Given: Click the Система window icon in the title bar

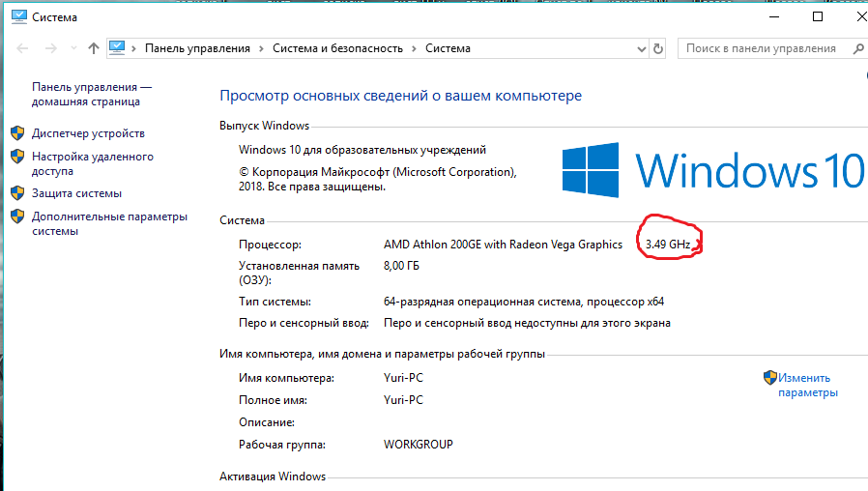Looking at the screenshot, I should coord(17,16).
